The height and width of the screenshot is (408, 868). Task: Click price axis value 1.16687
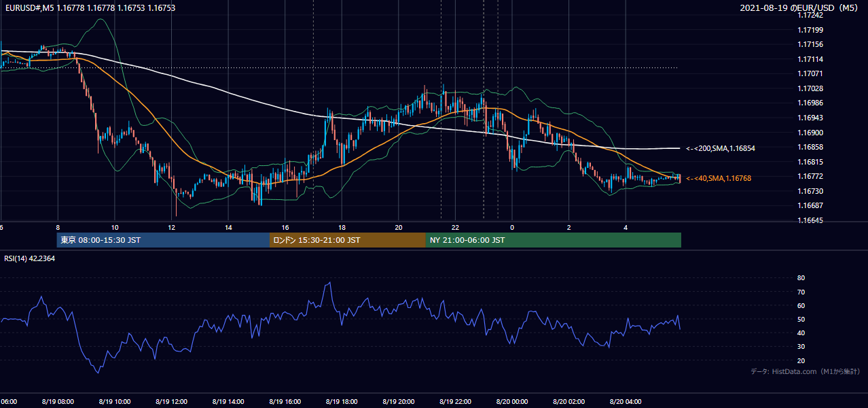coord(810,205)
